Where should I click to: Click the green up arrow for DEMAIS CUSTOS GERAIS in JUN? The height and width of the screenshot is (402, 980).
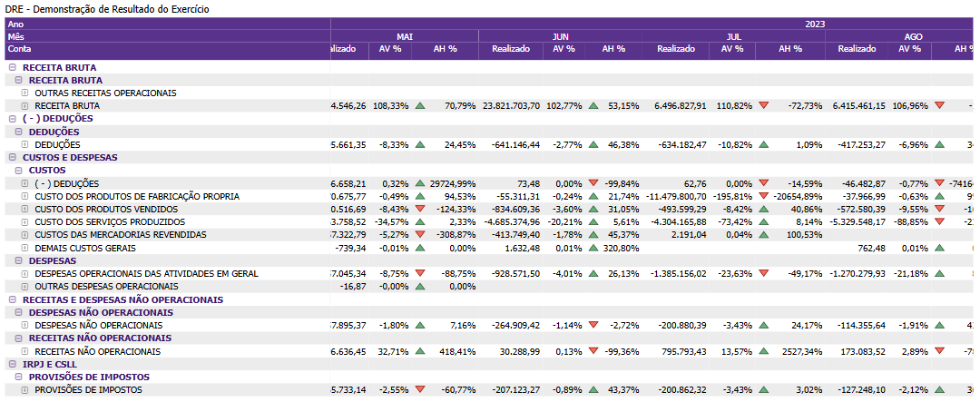tap(593, 248)
